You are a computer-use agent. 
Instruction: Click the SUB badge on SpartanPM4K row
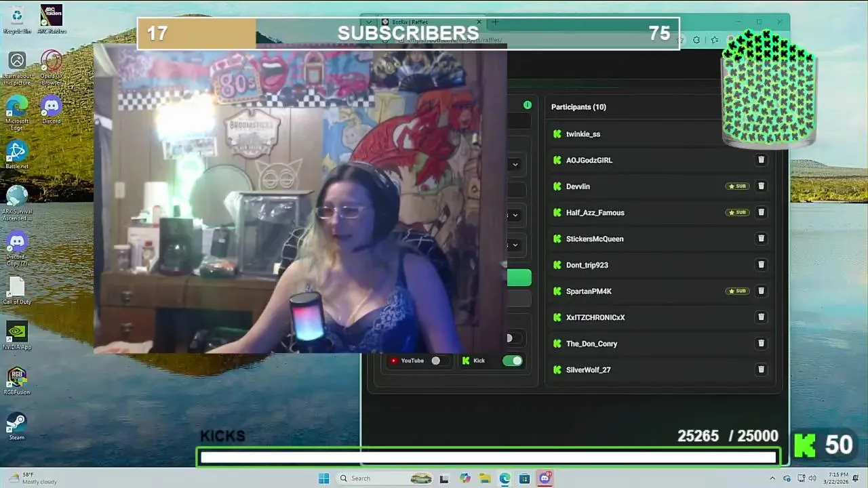click(737, 291)
